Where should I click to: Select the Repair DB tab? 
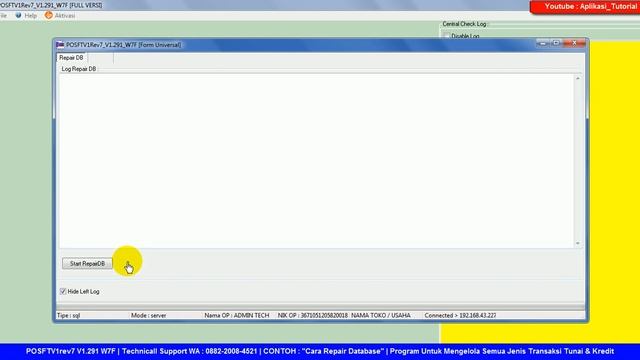tap(71, 58)
